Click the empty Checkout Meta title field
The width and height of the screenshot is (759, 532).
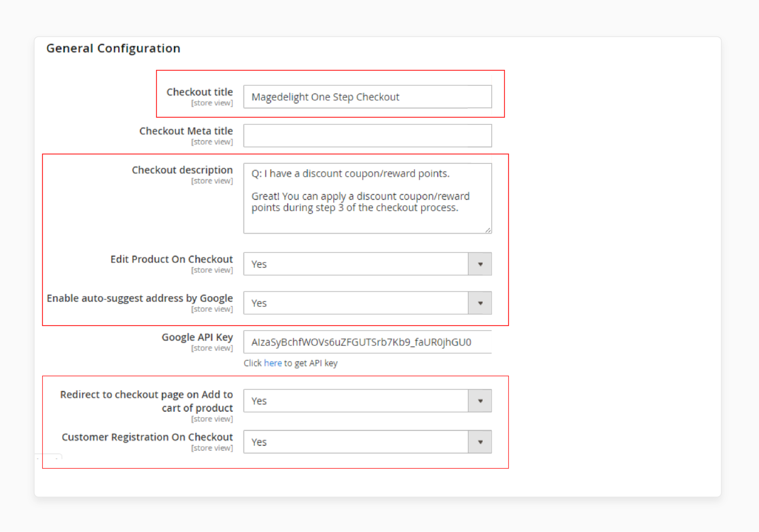(x=368, y=136)
